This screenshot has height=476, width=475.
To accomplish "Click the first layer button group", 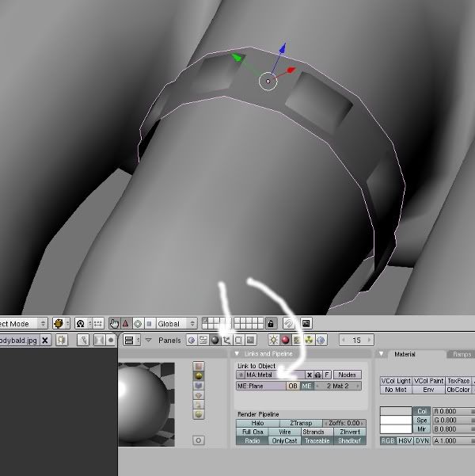I will (x=217, y=323).
